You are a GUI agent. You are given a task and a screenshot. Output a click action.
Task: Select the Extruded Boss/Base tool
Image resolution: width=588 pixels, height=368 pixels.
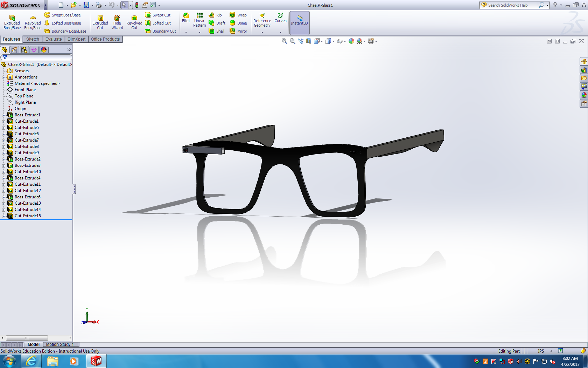tap(12, 22)
